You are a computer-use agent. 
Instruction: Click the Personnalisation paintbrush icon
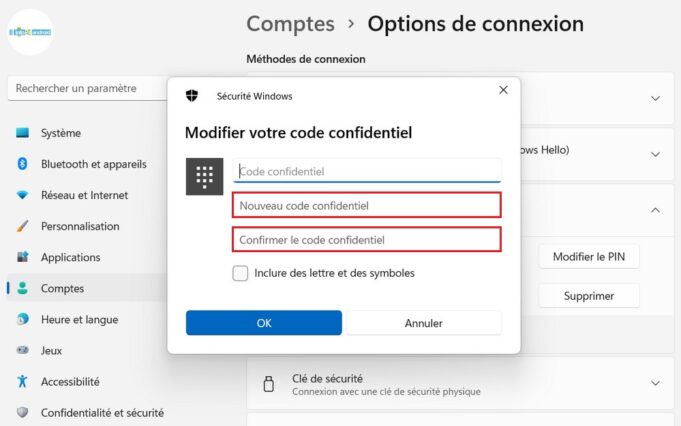[22, 226]
